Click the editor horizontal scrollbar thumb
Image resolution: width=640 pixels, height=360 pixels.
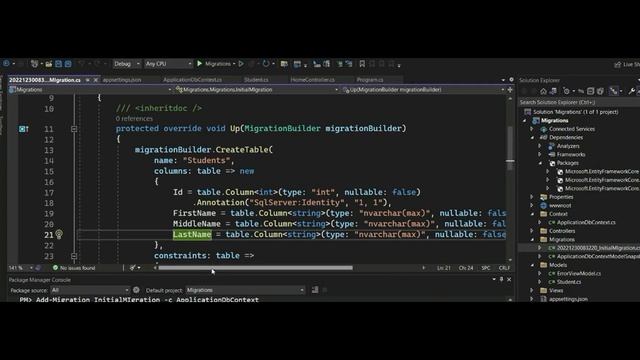click(256, 268)
